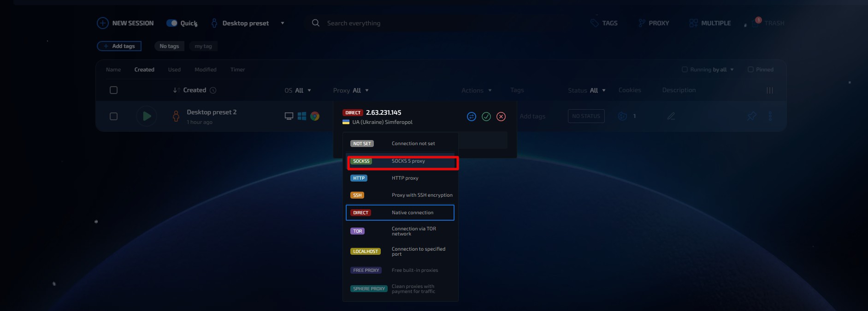Click the New Session button

click(x=125, y=23)
